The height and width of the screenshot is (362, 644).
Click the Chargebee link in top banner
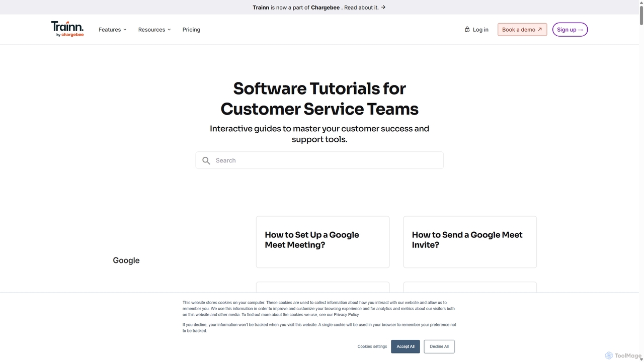325,8
